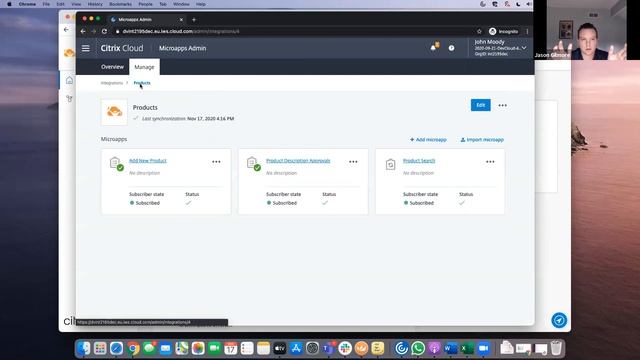The width and height of the screenshot is (640, 360).
Task: Click the back arrow in the background window
Action: point(67,30)
